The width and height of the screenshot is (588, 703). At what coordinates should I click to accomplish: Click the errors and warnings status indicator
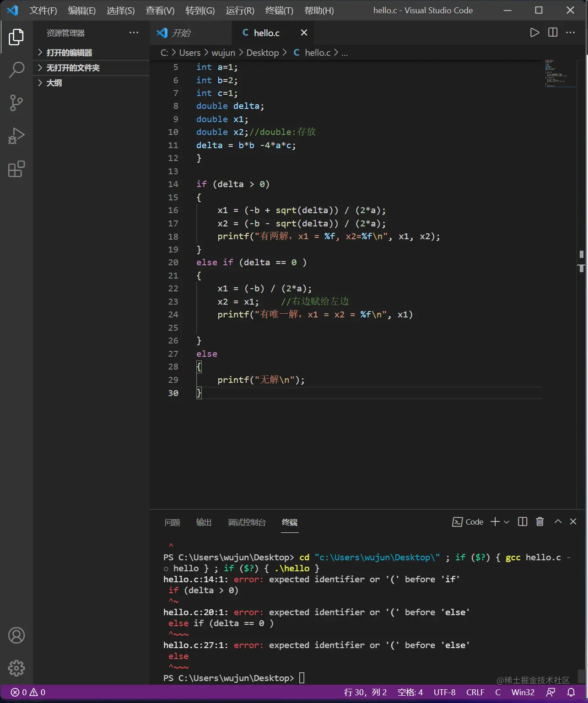[28, 692]
